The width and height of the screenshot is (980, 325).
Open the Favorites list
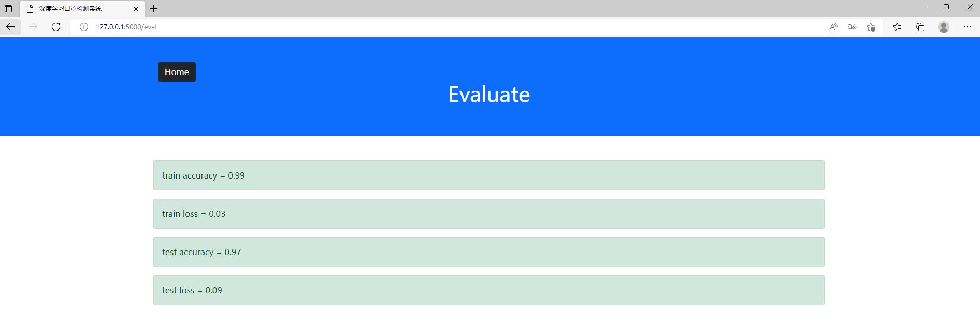[897, 27]
